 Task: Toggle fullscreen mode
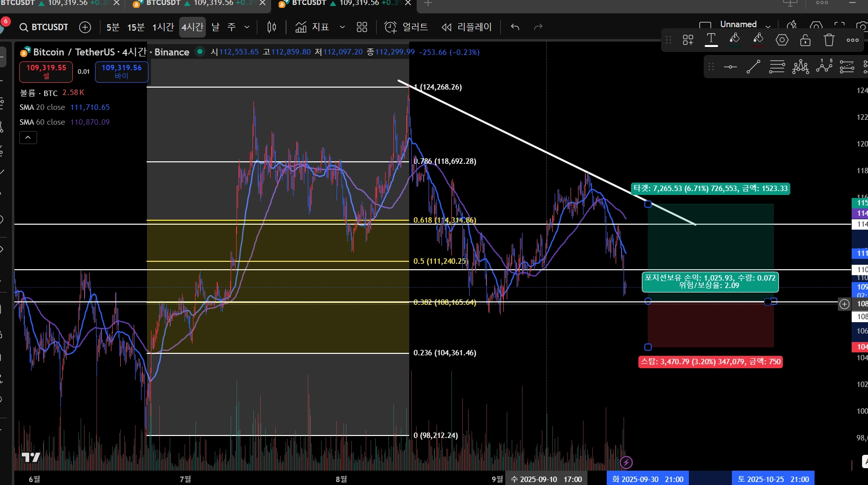coord(839,26)
